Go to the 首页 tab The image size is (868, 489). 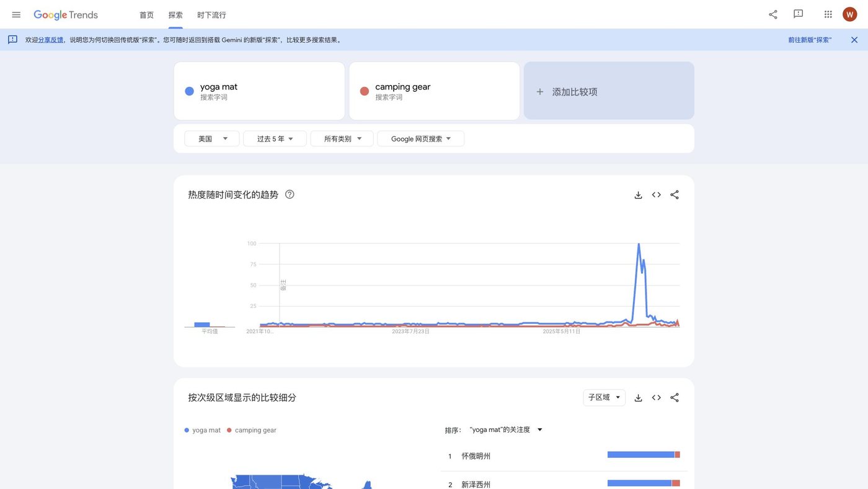click(x=146, y=15)
